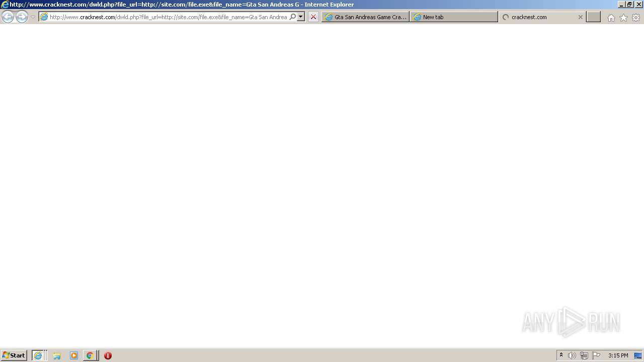Click the browser Forward arrow button

tap(22, 17)
